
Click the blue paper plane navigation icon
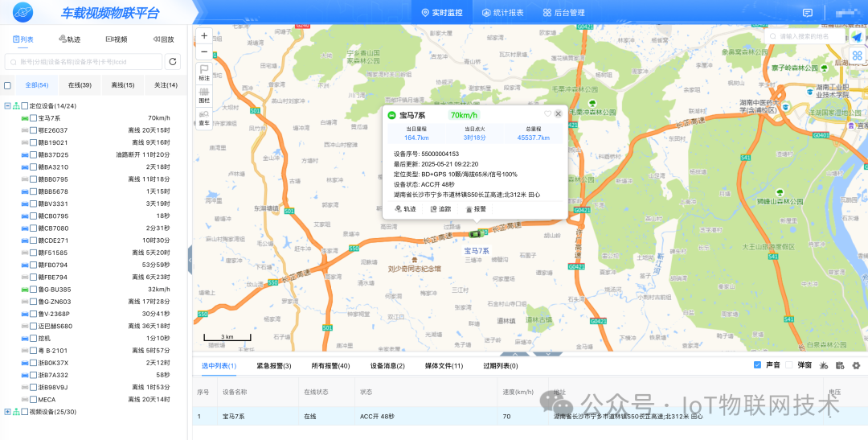coord(857,37)
